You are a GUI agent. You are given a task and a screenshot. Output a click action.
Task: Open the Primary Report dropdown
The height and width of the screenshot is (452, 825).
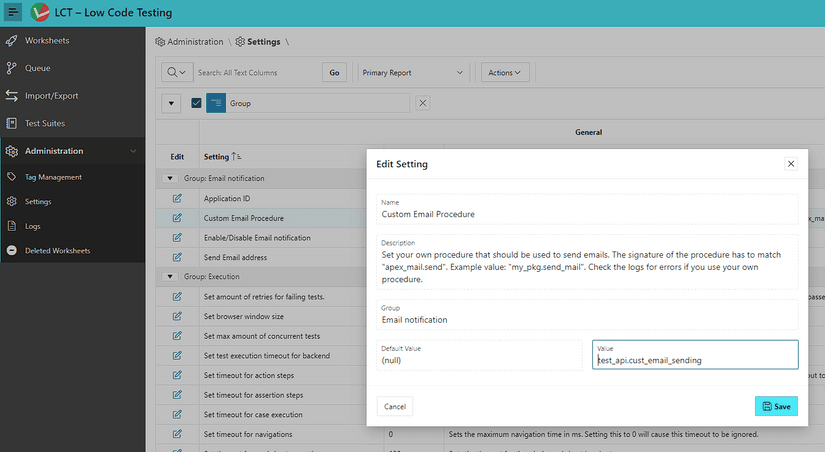click(412, 73)
